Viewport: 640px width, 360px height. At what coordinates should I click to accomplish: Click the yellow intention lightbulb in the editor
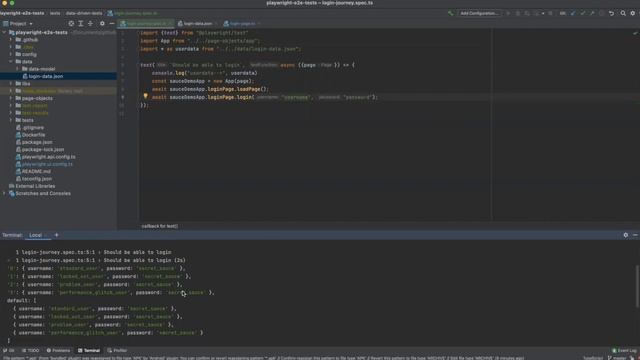tap(145, 96)
